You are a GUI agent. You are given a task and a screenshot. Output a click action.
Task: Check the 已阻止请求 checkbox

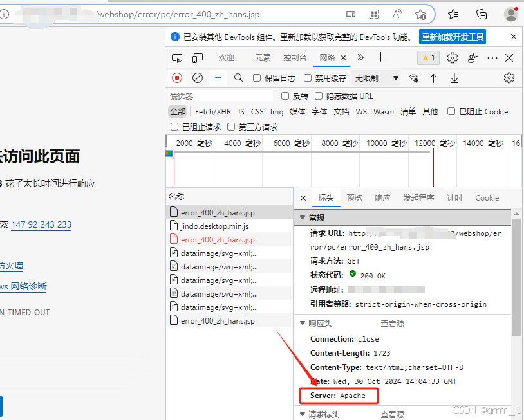pyautogui.click(x=174, y=127)
